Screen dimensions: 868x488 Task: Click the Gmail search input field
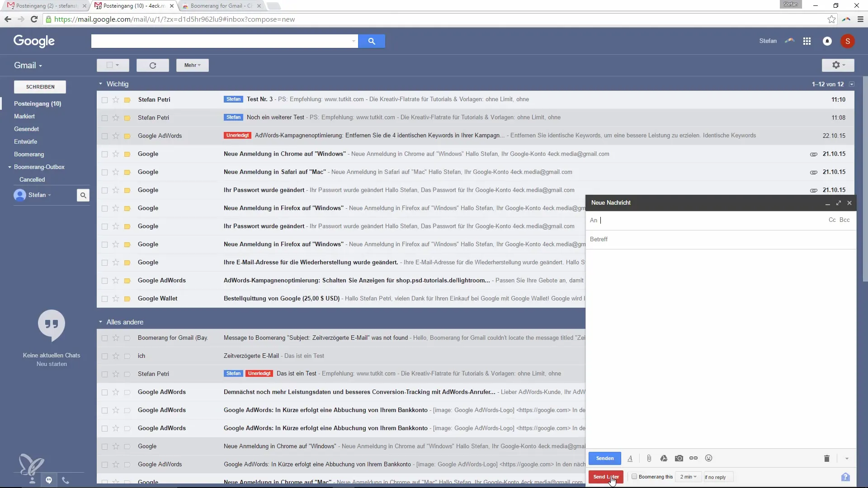(x=220, y=41)
